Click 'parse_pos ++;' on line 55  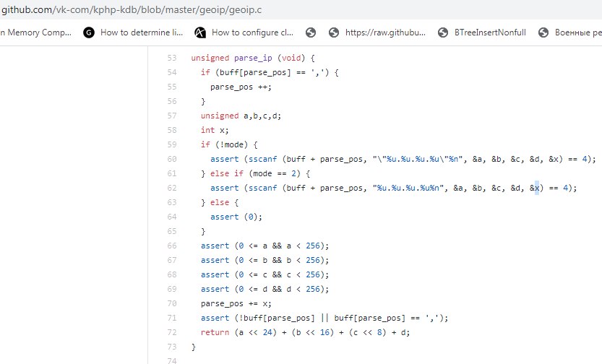241,87
